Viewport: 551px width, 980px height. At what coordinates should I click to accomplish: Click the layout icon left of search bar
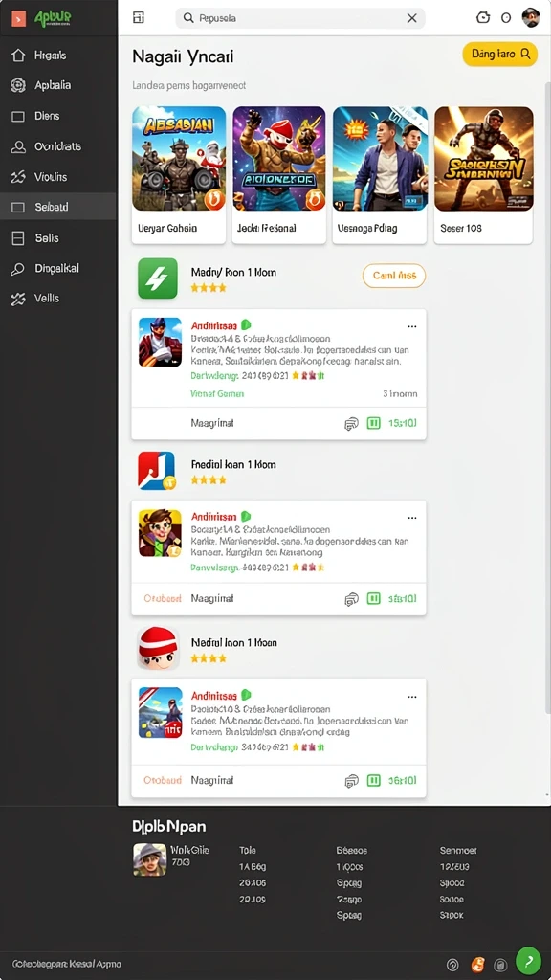pos(139,18)
